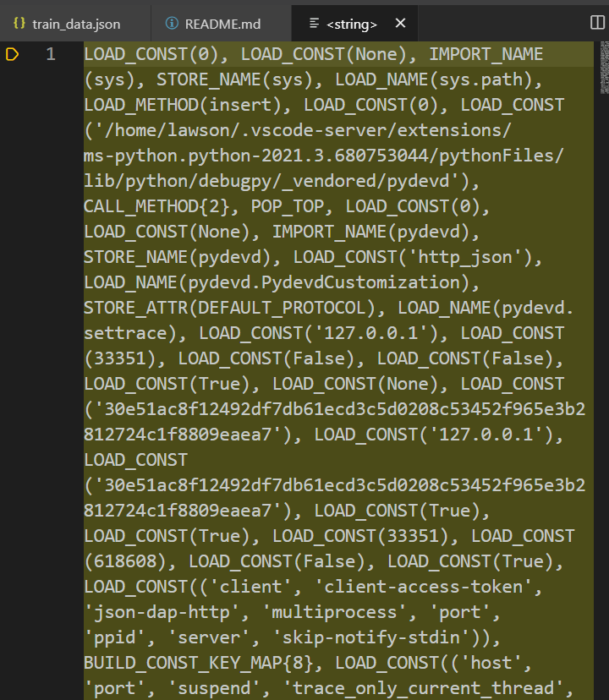This screenshot has width=609, height=700.
Task: Click the text IMPORT_NAME on the first line
Action: tap(486, 54)
